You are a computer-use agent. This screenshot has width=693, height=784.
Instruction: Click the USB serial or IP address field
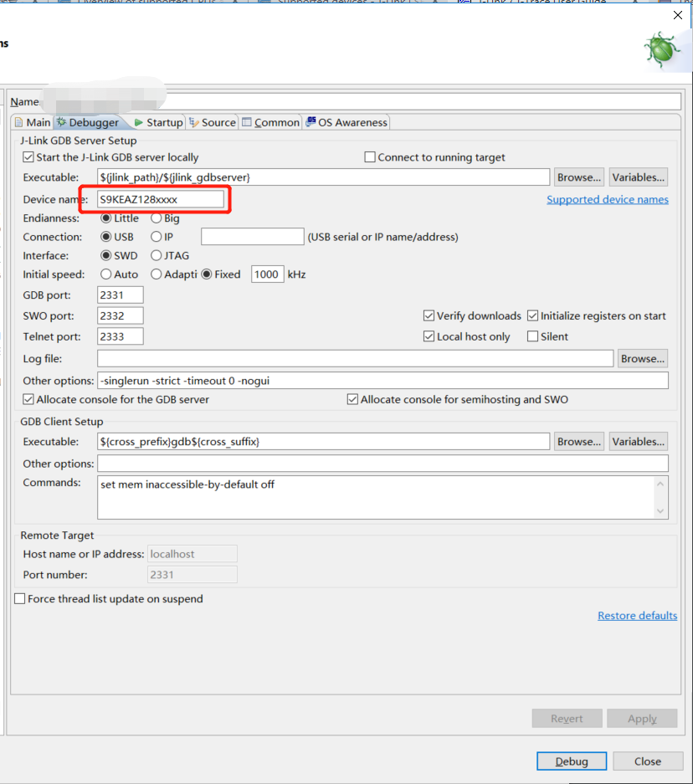coord(253,237)
